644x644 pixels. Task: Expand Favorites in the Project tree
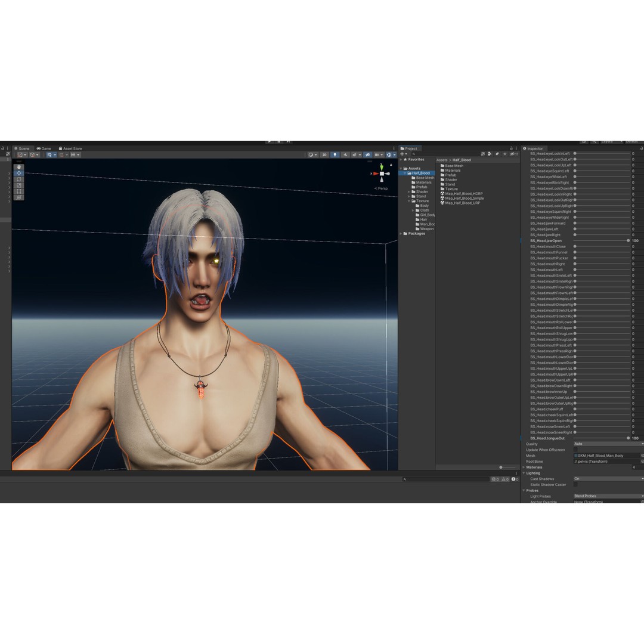(401, 159)
